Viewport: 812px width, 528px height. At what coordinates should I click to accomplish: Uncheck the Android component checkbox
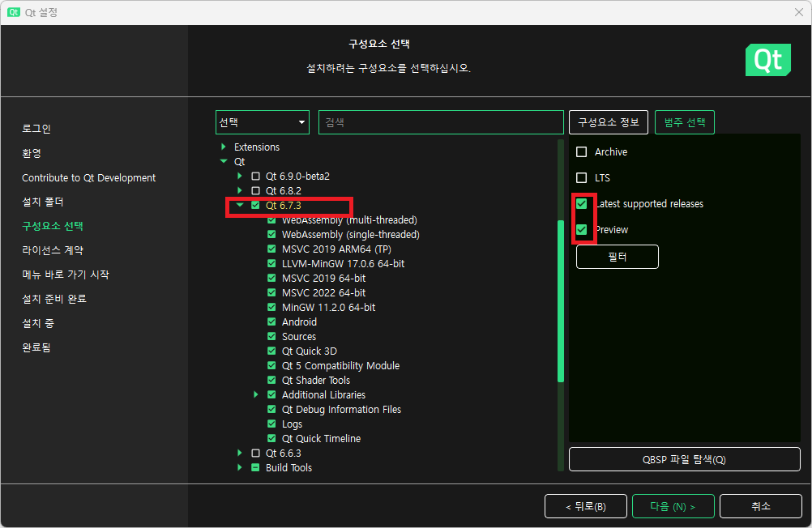click(271, 321)
